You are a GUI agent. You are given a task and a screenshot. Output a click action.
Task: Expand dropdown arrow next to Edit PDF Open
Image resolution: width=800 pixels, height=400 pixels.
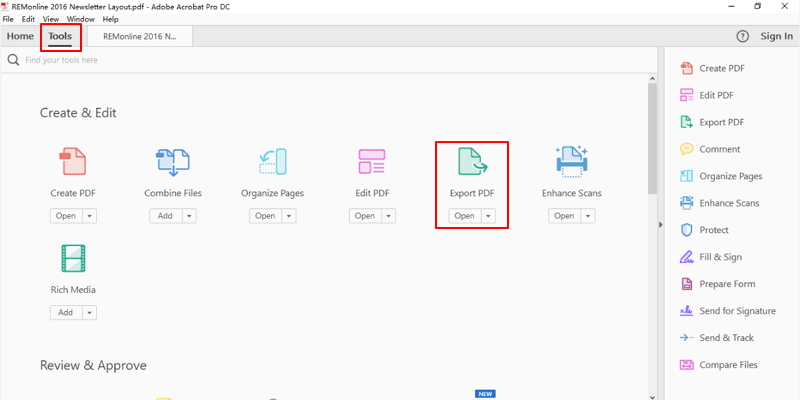coord(389,216)
